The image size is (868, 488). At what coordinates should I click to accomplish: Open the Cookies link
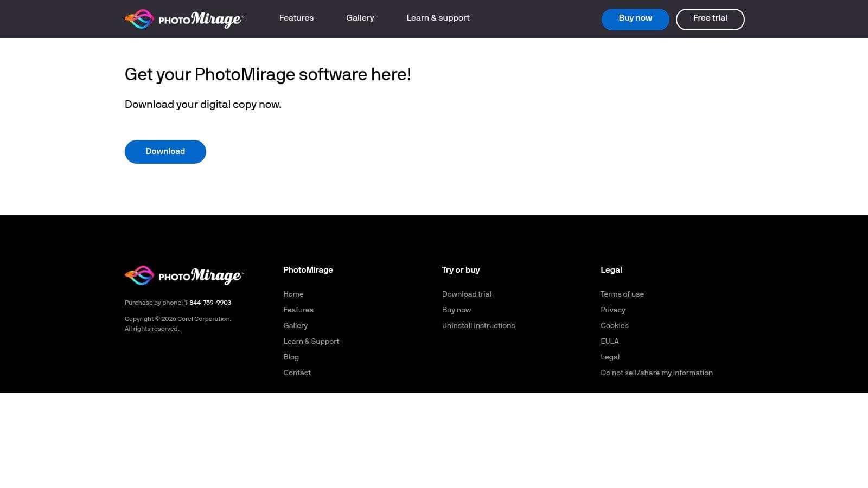(x=615, y=325)
